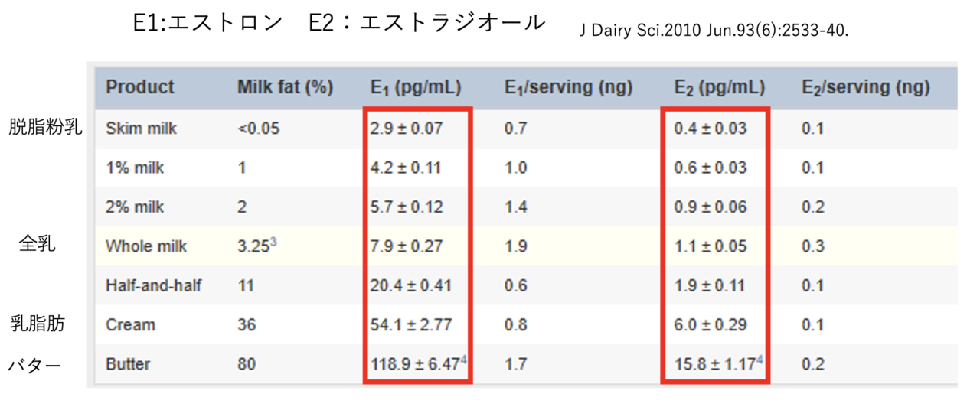Click the E1:エストロン title text
Screen dimensions: 980x407
point(207,22)
